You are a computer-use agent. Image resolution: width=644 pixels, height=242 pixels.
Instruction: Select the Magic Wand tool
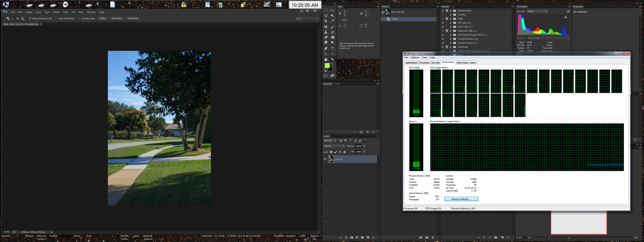332,16
